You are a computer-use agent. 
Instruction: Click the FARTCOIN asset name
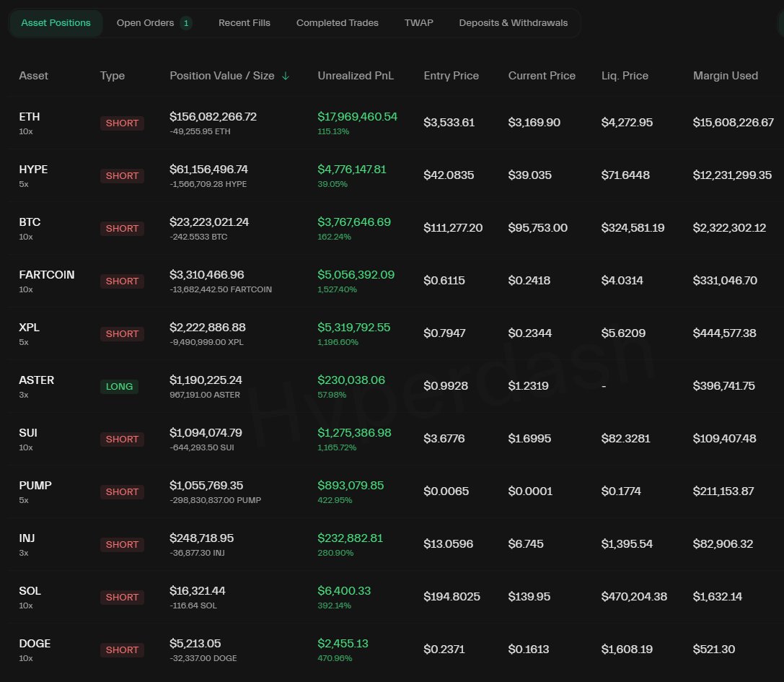click(46, 274)
